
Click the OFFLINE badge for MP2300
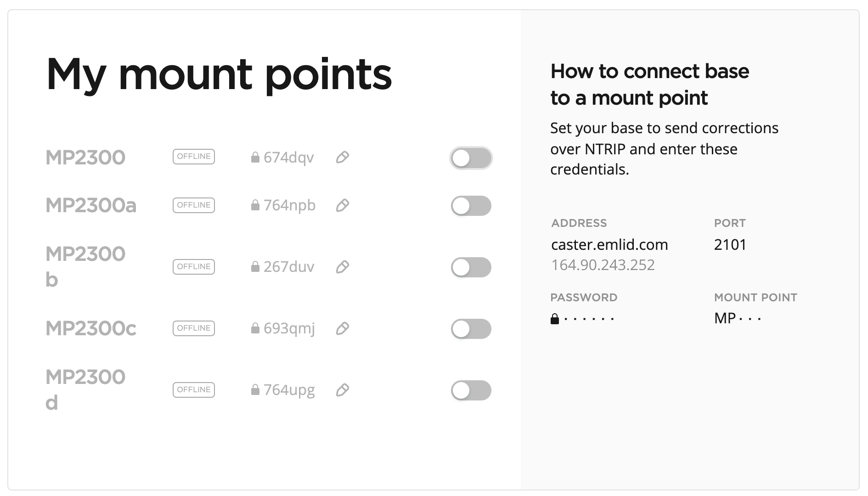(193, 157)
